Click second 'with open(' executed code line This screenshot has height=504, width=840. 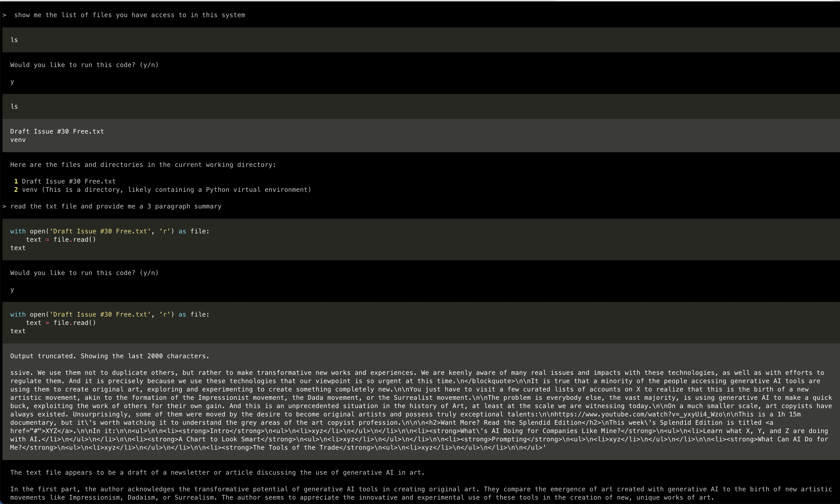pos(110,314)
